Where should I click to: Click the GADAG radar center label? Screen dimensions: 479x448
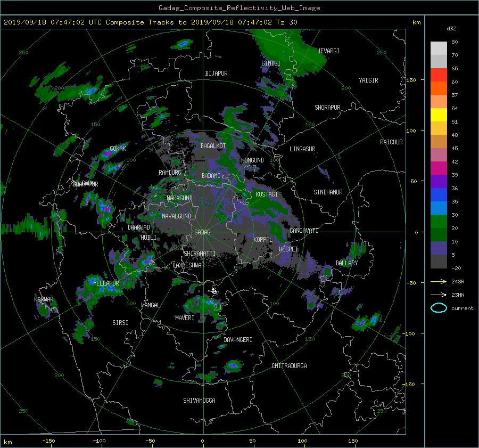coord(203,232)
